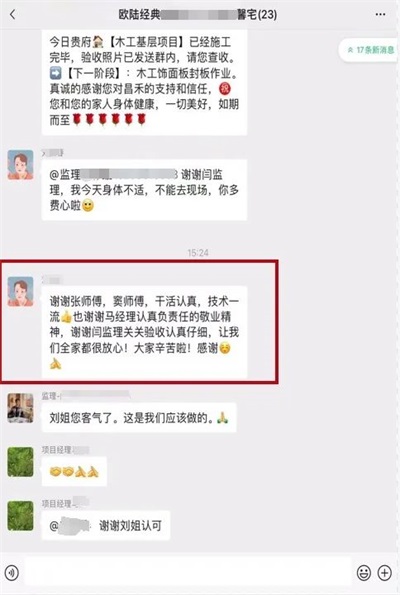Tap the woman avatar beside 身体不适 message
The height and width of the screenshot is (595, 400).
(x=20, y=164)
